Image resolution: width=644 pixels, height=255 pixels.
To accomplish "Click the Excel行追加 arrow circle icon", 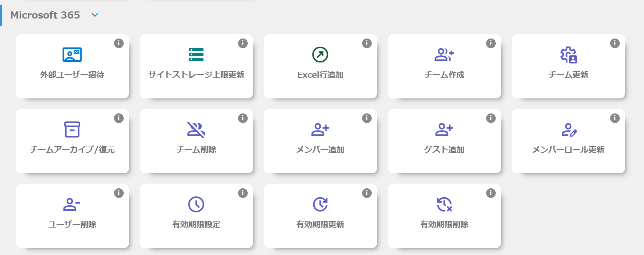I will click(320, 55).
